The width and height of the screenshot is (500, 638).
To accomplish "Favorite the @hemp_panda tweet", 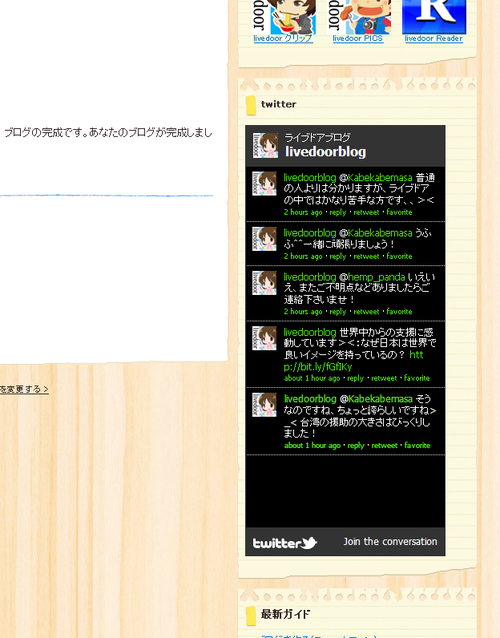I will (399, 312).
